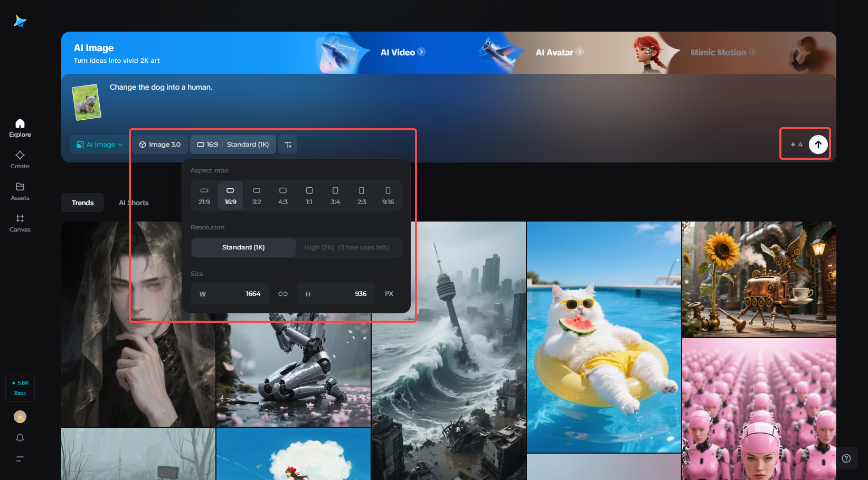Click the text style icon button

(x=288, y=145)
